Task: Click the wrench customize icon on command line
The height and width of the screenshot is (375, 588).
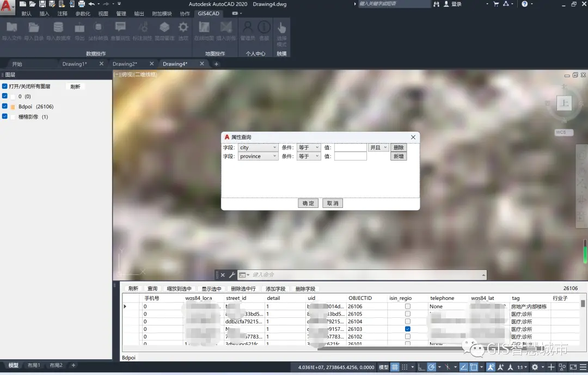Action: 232,275
